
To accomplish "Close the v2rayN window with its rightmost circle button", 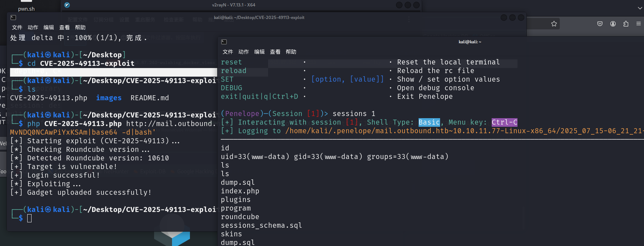I will pyautogui.click(x=416, y=5).
